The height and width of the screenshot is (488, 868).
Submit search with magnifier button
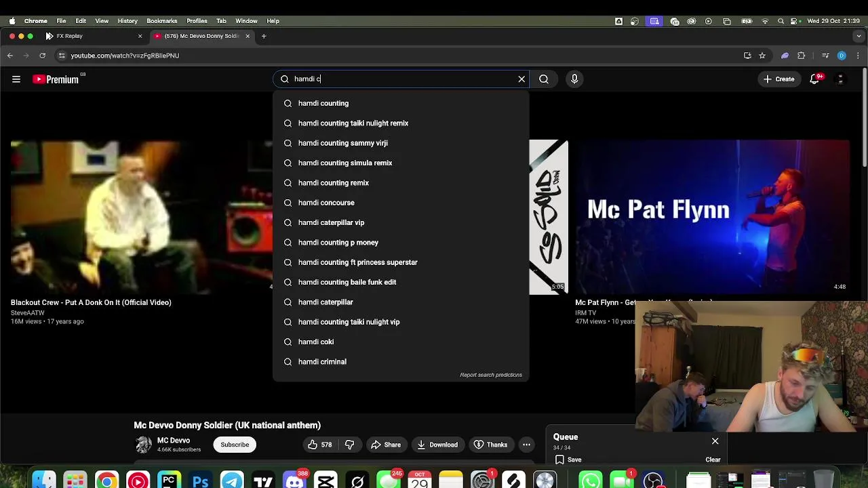[x=544, y=79]
